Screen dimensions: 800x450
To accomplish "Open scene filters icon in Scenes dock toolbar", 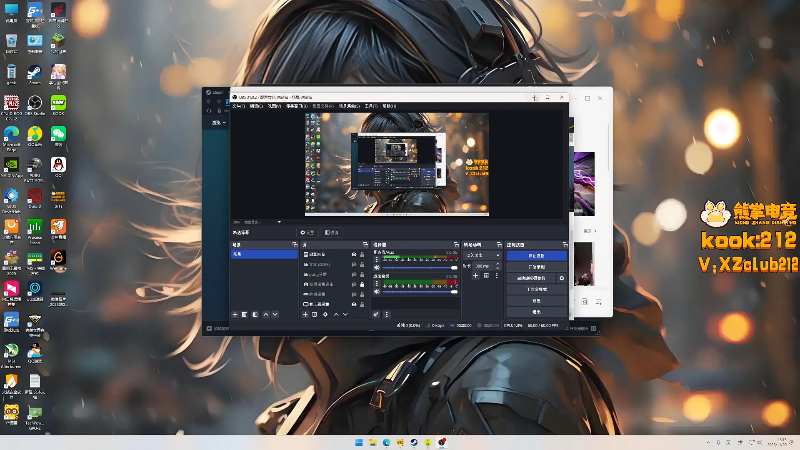I will point(255,315).
